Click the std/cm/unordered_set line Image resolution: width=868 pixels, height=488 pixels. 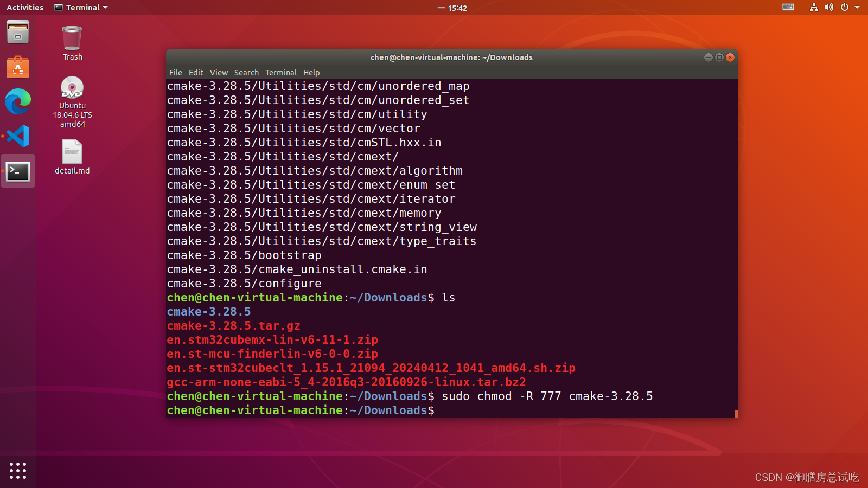318,100
